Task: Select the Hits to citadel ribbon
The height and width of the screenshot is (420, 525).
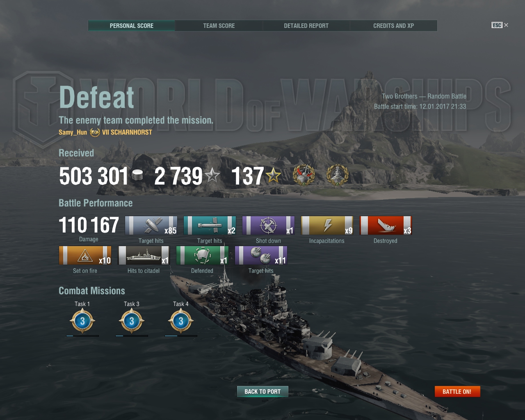Action: pyautogui.click(x=144, y=256)
